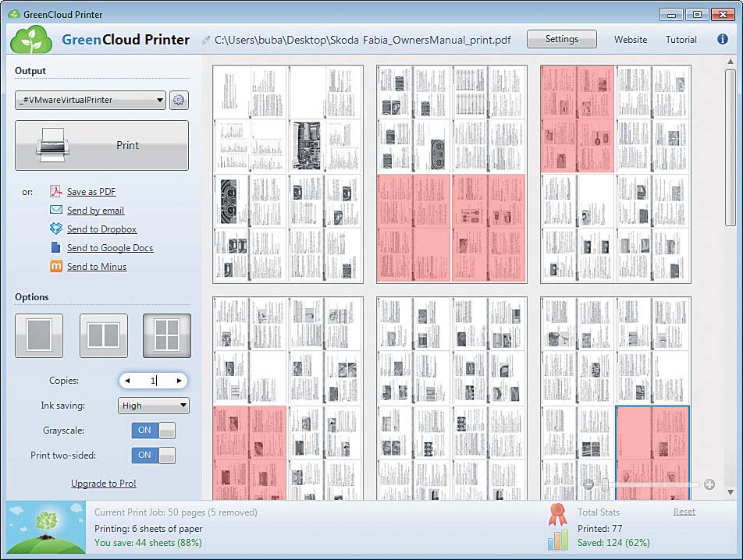The width and height of the screenshot is (743, 560).
Task: Click 'Saved: 124 (62%)' text
Action: (x=613, y=543)
